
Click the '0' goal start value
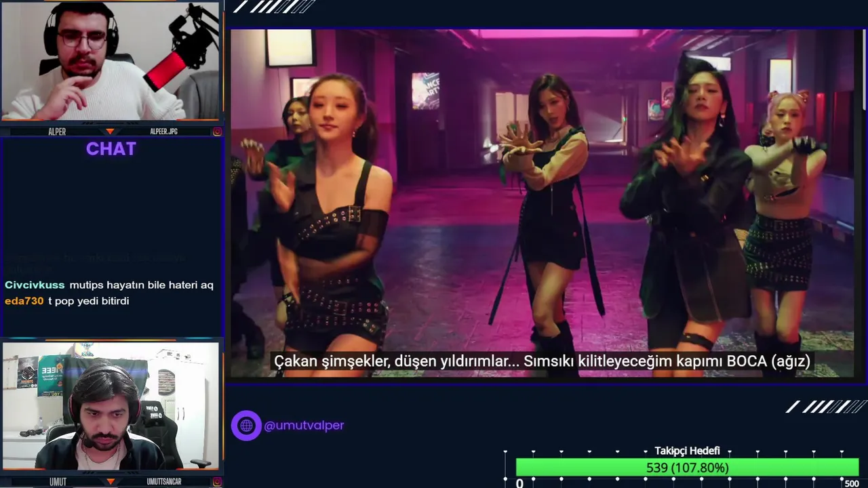[519, 483]
